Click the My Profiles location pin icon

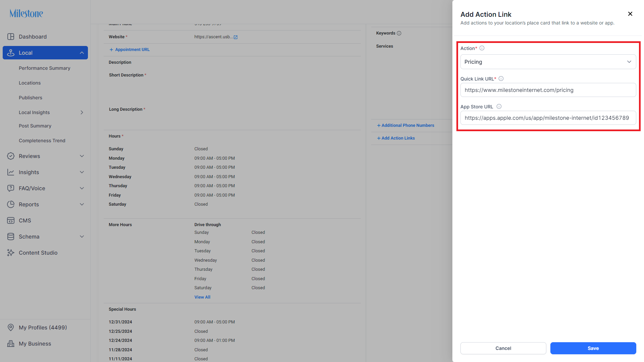pos(11,327)
